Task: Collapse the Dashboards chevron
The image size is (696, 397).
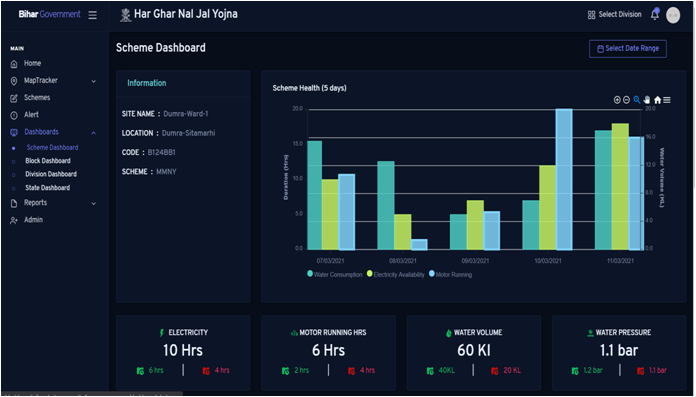Action: [x=94, y=133]
